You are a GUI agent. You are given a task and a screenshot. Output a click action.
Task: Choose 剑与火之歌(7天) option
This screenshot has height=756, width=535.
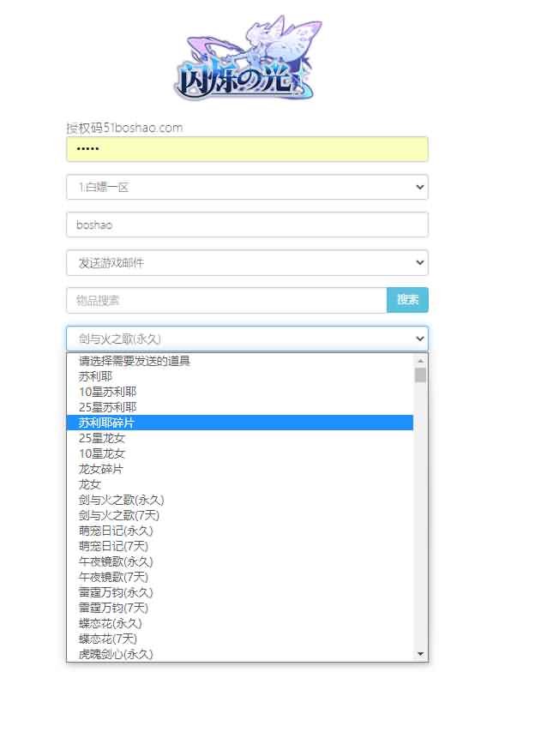(x=119, y=515)
